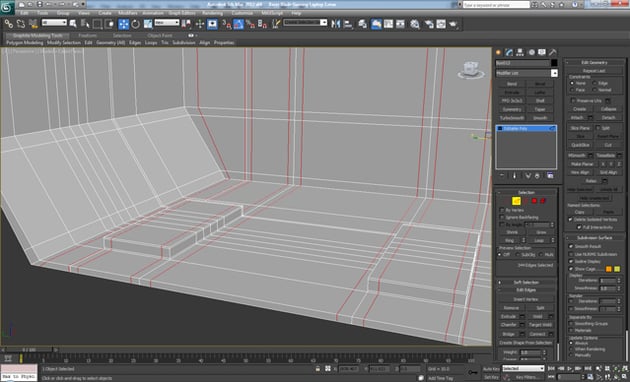Select the Link tool in main toolbar
Screen dimensions: 630x382
(x=8, y=24)
